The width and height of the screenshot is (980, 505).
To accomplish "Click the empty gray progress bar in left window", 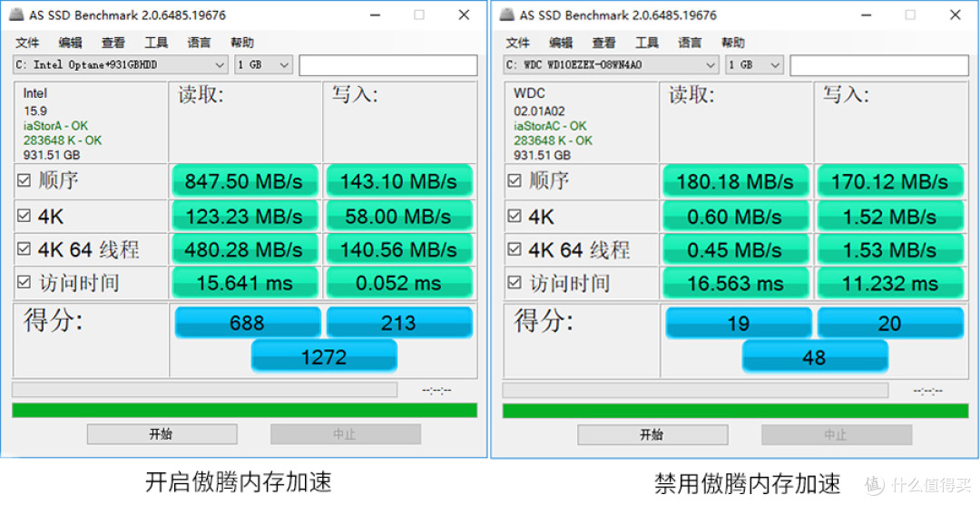I will coord(204,390).
